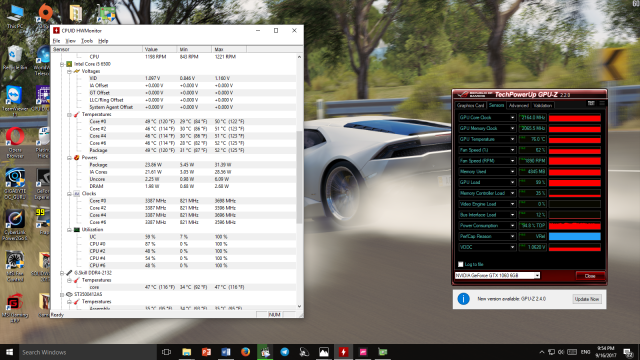Open the Recycle Bin desktop icon
Screen dimensions: 640x360
[x=15, y=57]
